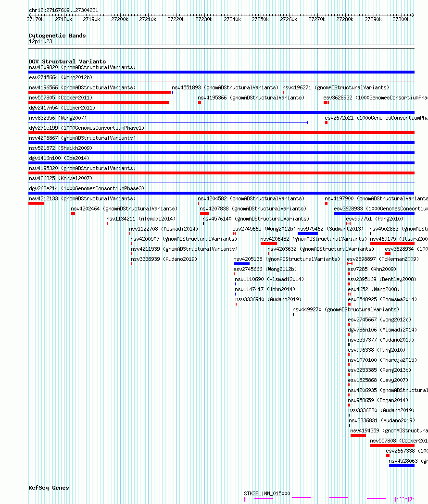Click the magenta STK38L gene track line
Image resolution: width=428 pixels, height=504 pixels.
click(x=329, y=499)
